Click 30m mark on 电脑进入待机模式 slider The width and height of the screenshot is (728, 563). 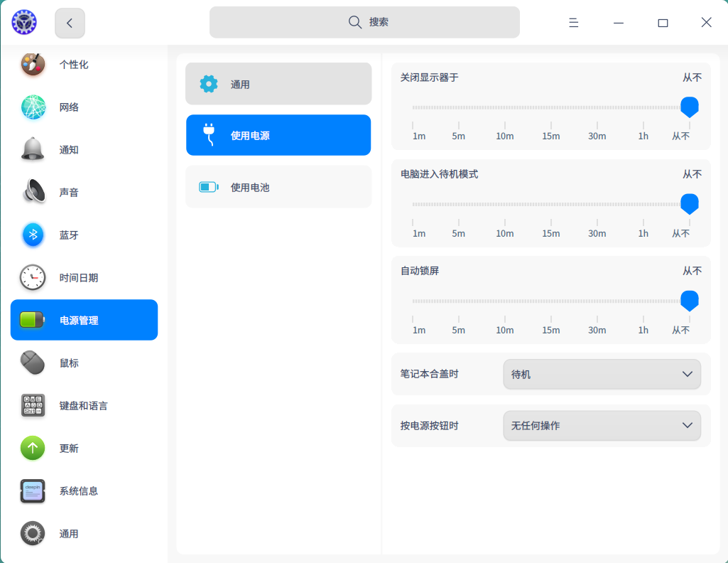597,233
